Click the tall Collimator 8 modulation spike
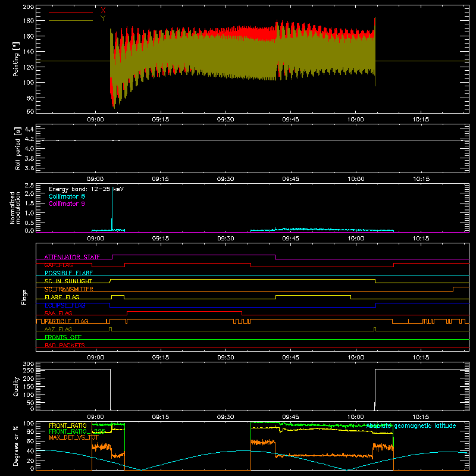 click(x=112, y=209)
